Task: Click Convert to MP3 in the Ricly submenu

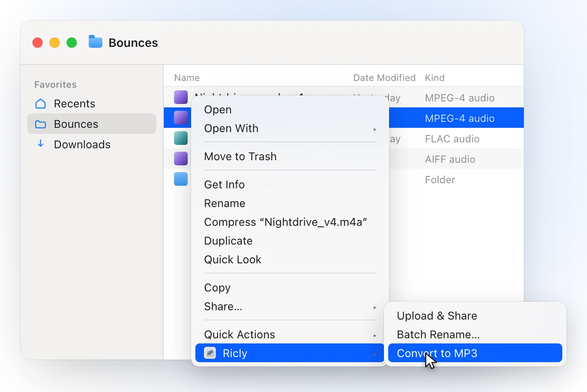Action: tap(475, 353)
